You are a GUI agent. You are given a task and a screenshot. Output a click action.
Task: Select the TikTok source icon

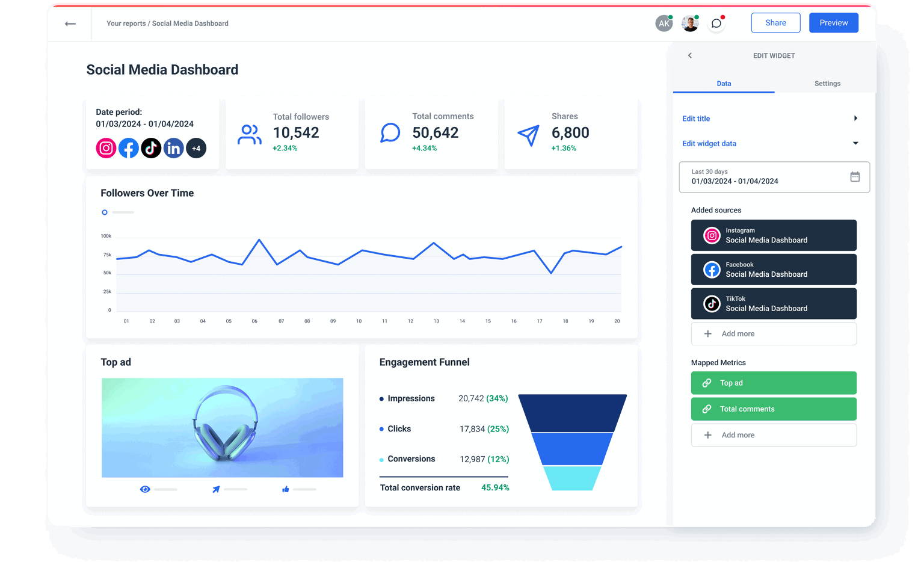click(712, 303)
